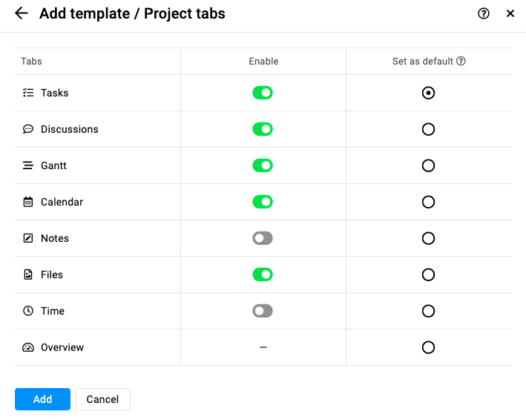Image resolution: width=526 pixels, height=420 pixels.
Task: Disable the Tasks tab toggle
Action: [x=263, y=93]
